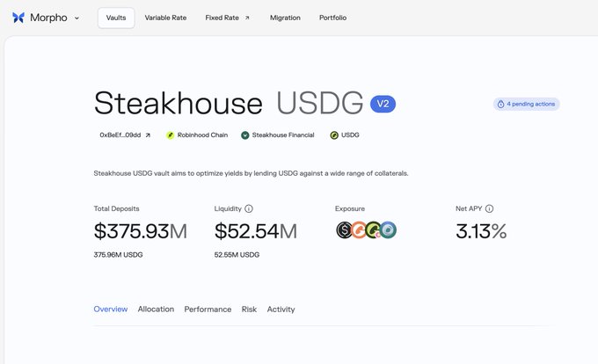
Task: Click the Morpho butterfly logo
Action: click(x=18, y=18)
